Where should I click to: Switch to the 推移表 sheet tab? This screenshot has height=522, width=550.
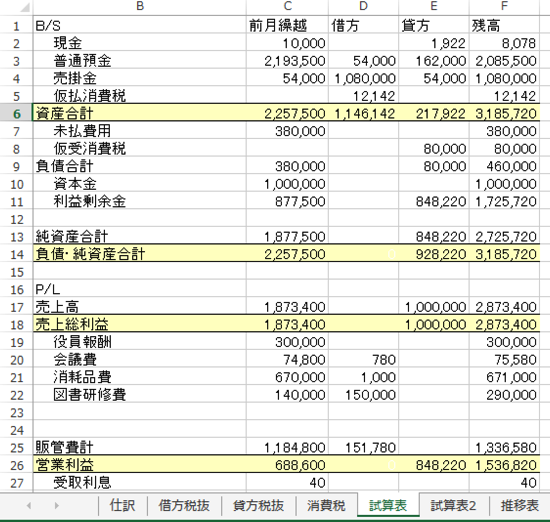(520, 506)
